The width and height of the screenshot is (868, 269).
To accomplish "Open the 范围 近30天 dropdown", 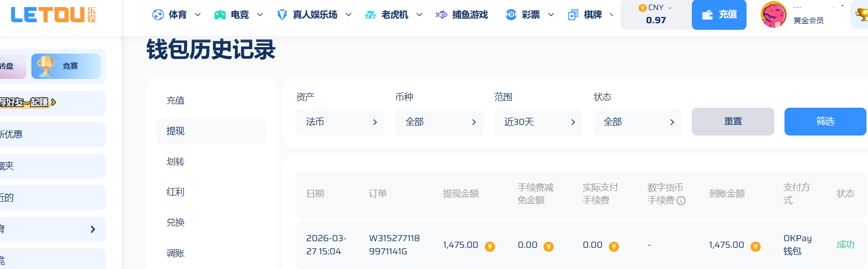I will (538, 122).
